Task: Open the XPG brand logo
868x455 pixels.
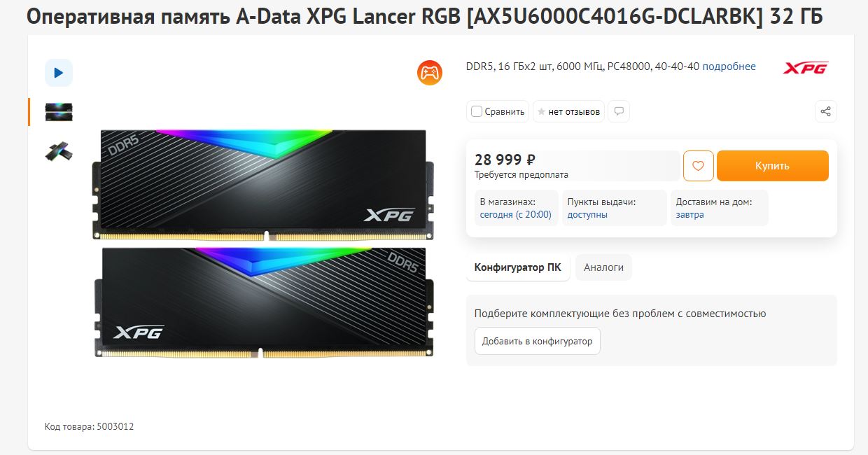Action: click(x=805, y=68)
